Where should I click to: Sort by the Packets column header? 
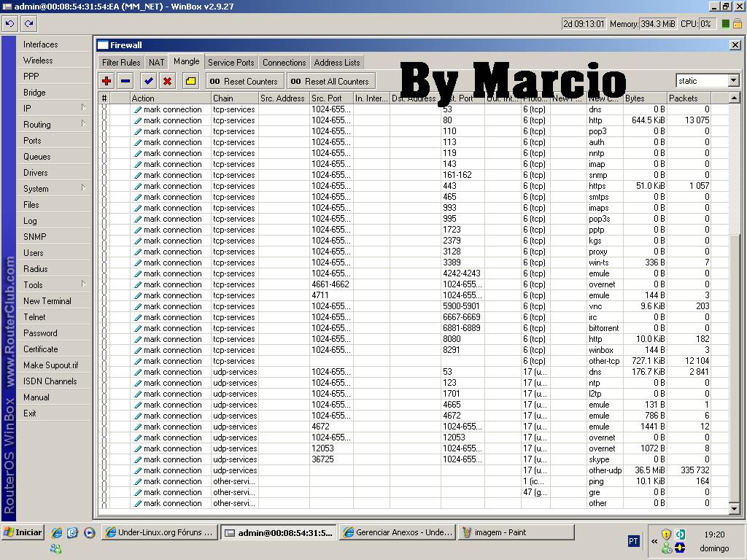click(689, 98)
